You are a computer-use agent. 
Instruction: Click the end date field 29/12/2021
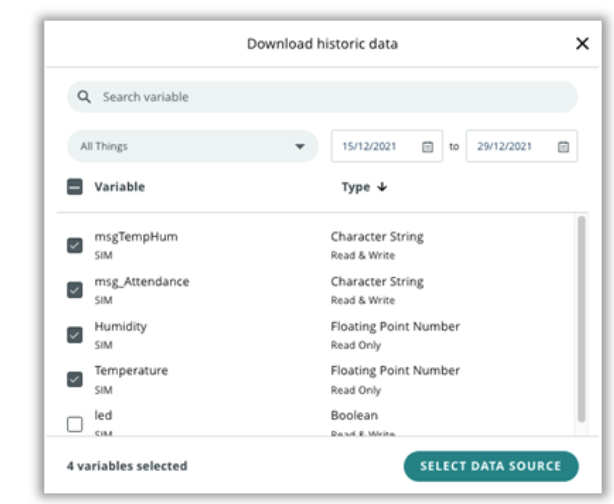click(505, 146)
